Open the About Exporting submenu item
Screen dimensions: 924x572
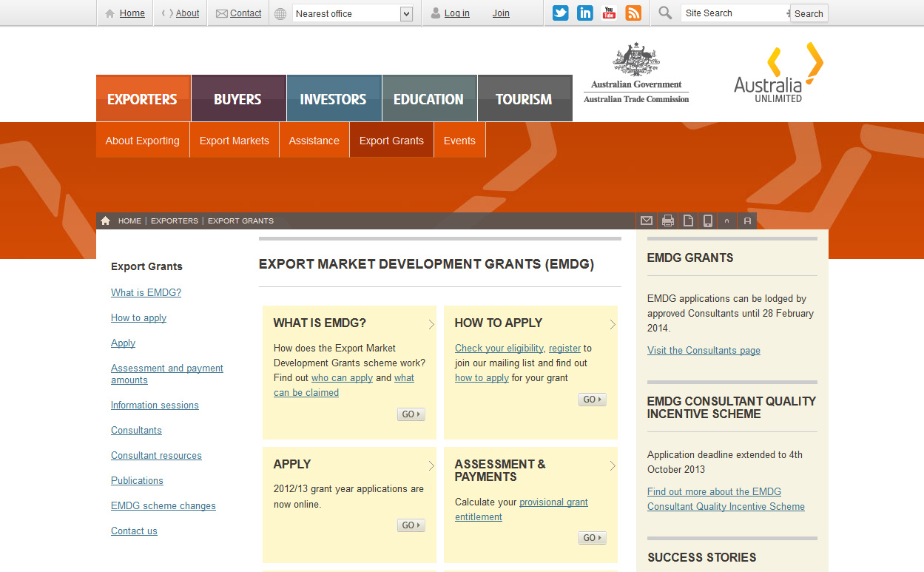(143, 141)
